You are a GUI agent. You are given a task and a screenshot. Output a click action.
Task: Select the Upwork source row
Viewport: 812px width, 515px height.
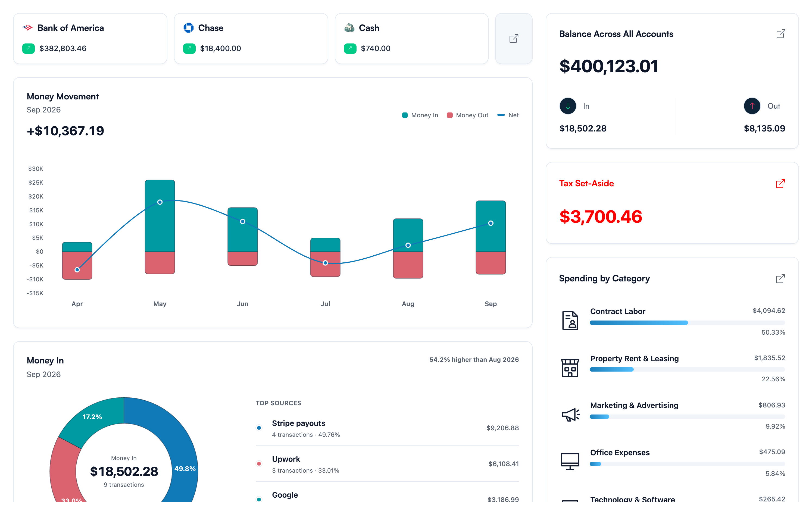(387, 464)
